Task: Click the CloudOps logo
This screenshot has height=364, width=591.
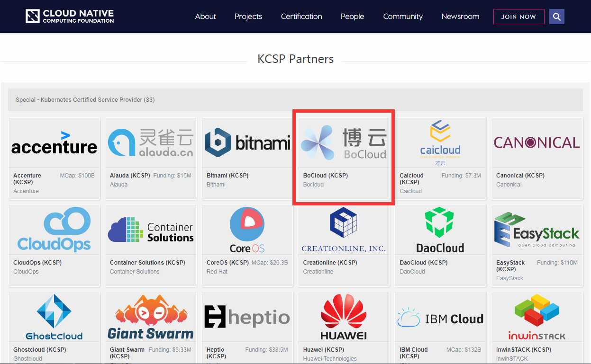Action: tap(55, 229)
